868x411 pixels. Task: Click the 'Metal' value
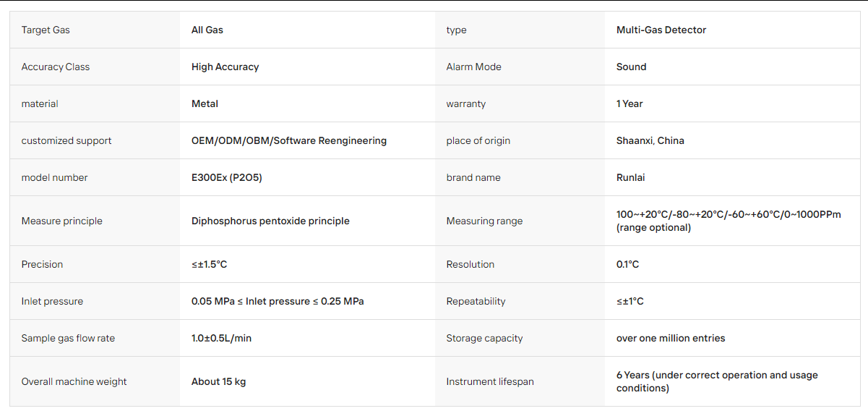point(205,103)
